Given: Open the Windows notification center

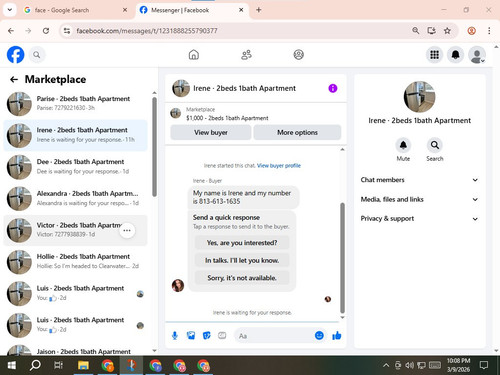Looking at the screenshot, I should (x=484, y=365).
